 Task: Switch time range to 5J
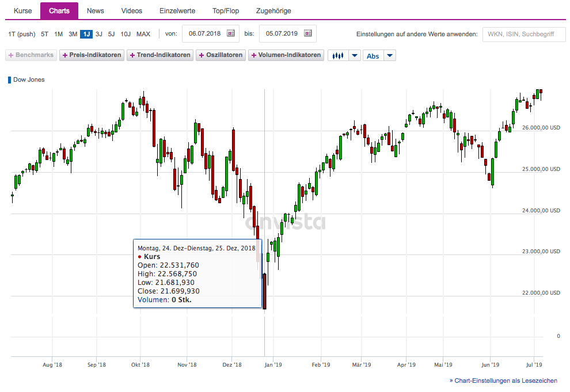pyautogui.click(x=111, y=34)
